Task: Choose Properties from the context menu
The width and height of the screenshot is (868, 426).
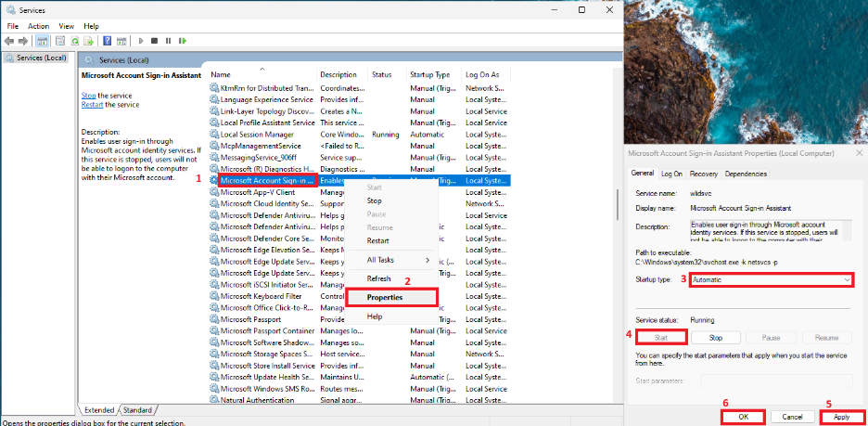Action: (x=391, y=298)
